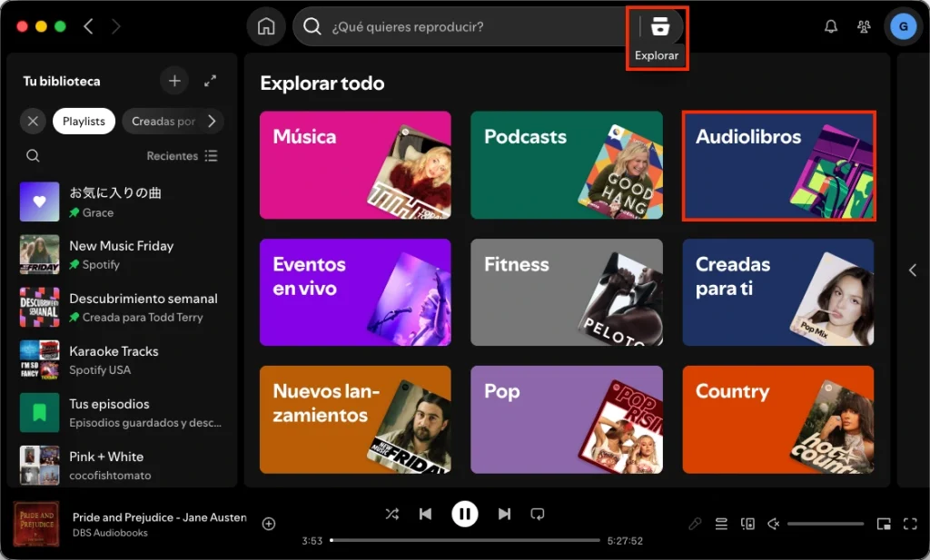The image size is (930, 560).
Task: Go forward with the right arrow
Action: (x=116, y=26)
